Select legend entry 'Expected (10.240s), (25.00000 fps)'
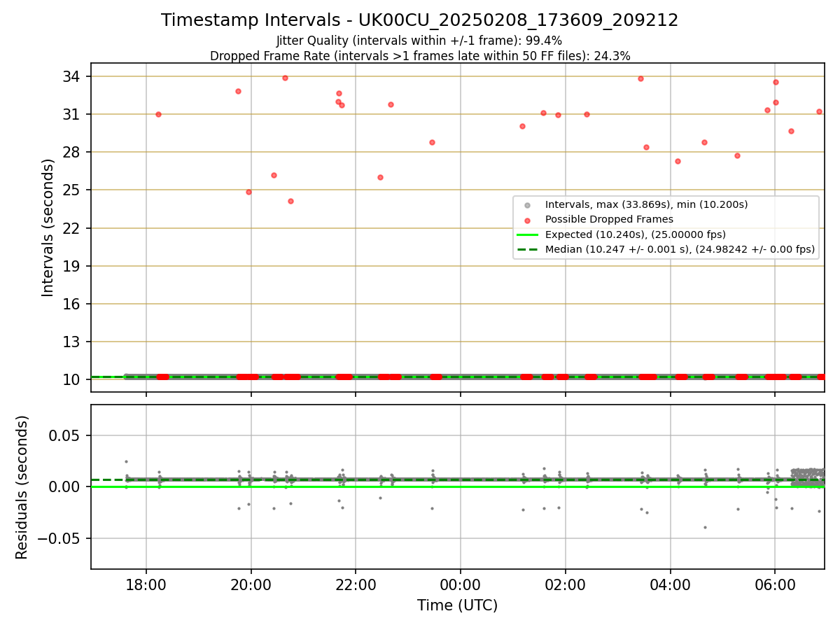Viewport: 840px width, 630px height. 635,234
